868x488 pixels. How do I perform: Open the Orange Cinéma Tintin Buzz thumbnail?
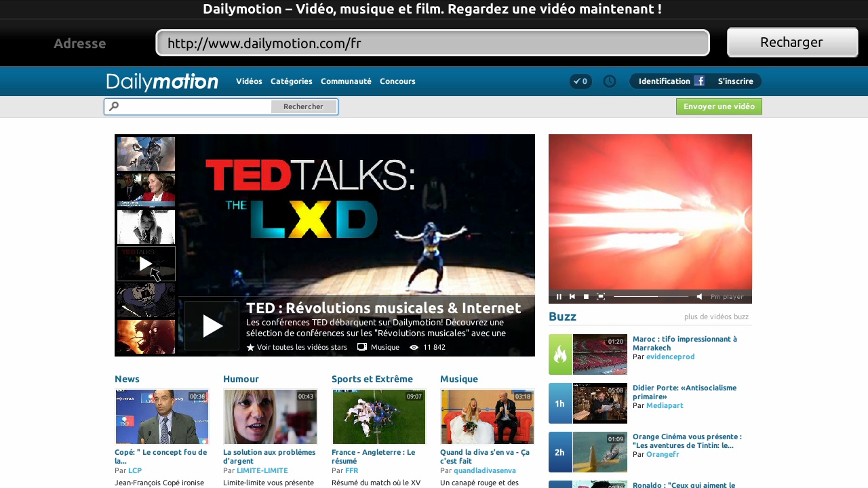(600, 452)
